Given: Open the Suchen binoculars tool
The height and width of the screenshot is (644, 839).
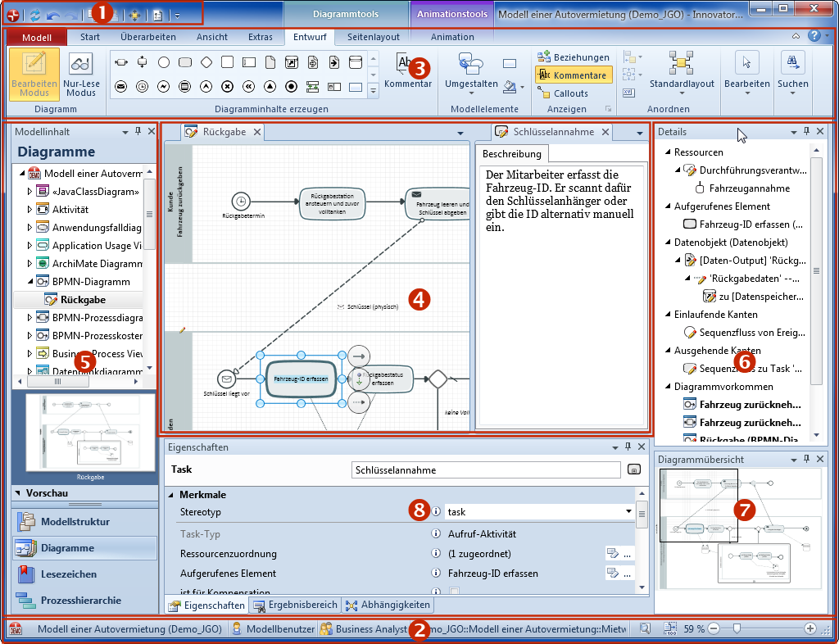Looking at the screenshot, I should [x=792, y=63].
